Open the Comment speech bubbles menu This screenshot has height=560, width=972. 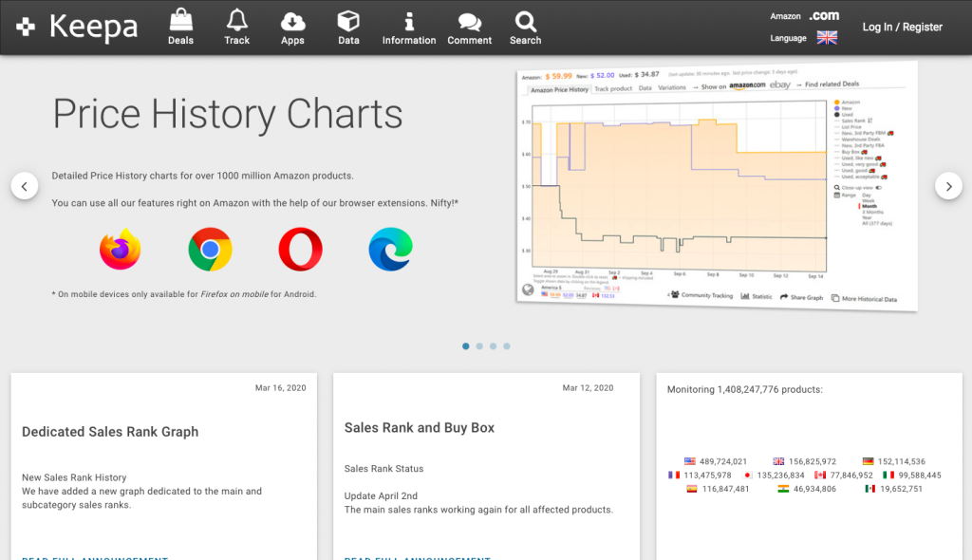coord(469,28)
